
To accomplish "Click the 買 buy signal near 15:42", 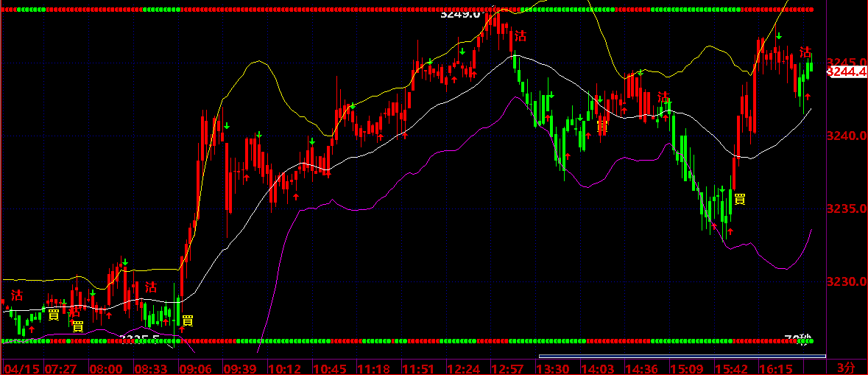I will pos(740,199).
